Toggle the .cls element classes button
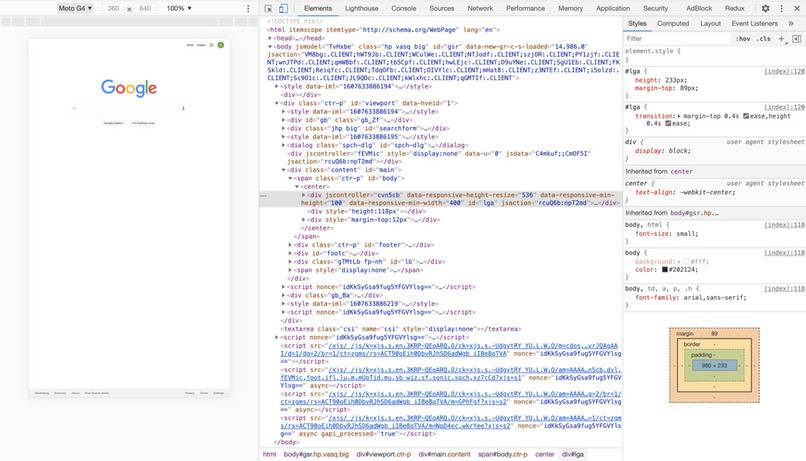The image size is (806, 461). pos(764,39)
